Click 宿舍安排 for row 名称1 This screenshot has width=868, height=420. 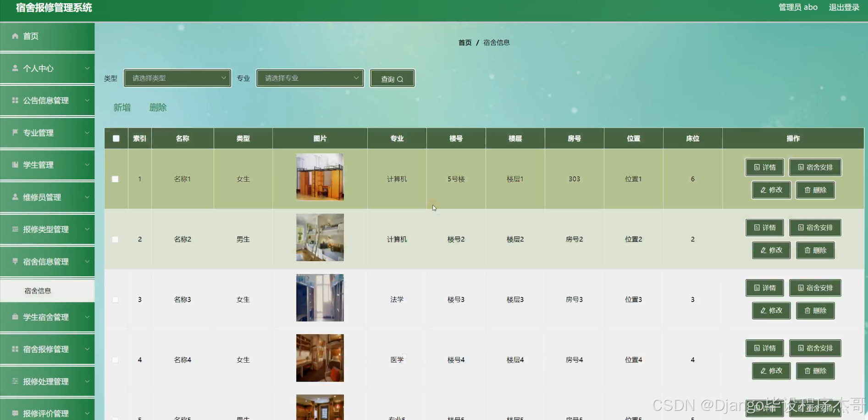[815, 167]
